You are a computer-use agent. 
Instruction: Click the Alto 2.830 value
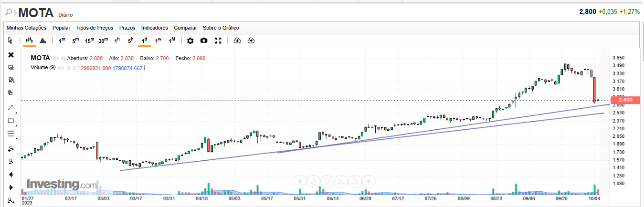click(127, 58)
